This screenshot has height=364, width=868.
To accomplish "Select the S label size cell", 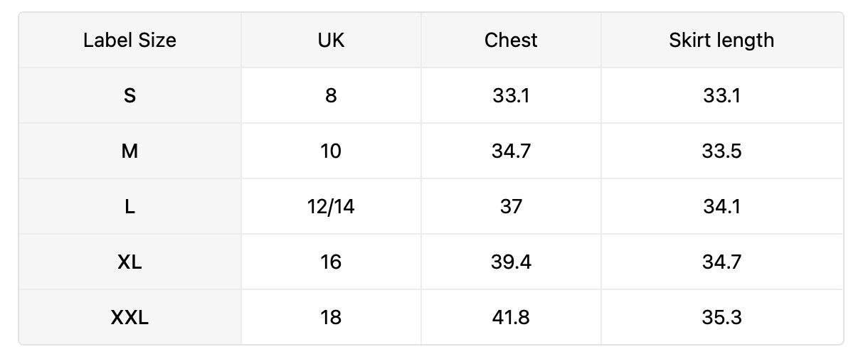I will tap(129, 95).
